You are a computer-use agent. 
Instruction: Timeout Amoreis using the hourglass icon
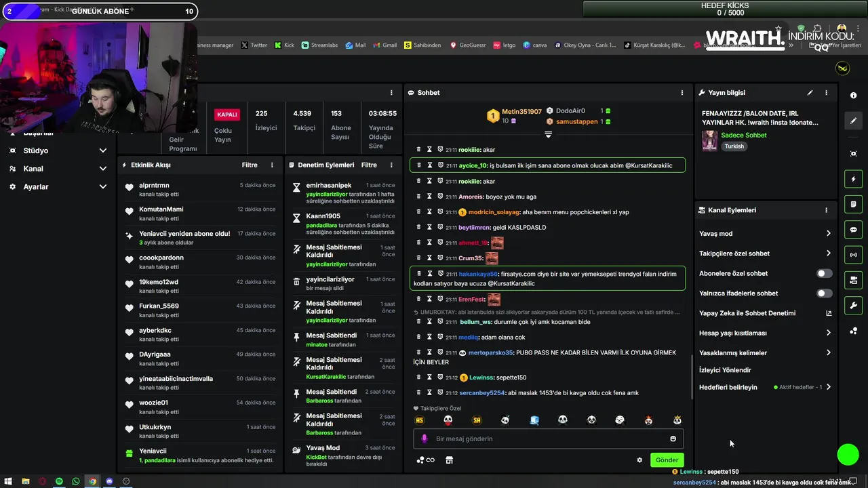[429, 197]
